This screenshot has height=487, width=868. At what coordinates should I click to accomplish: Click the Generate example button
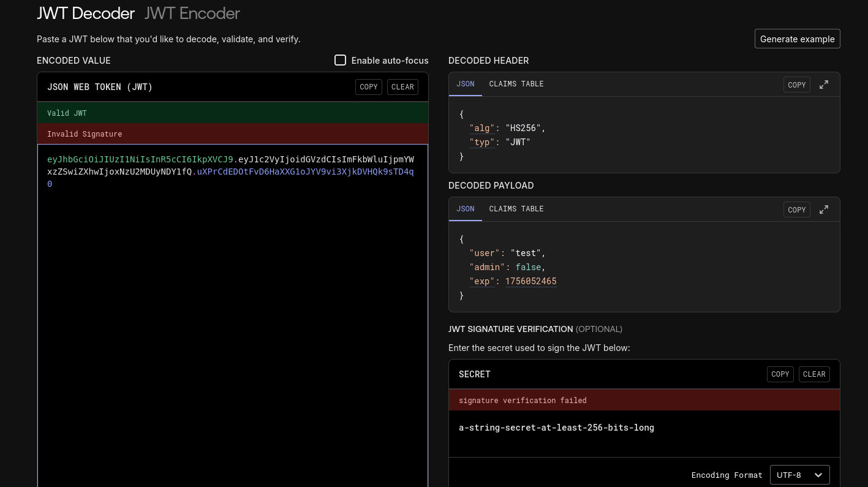point(797,39)
